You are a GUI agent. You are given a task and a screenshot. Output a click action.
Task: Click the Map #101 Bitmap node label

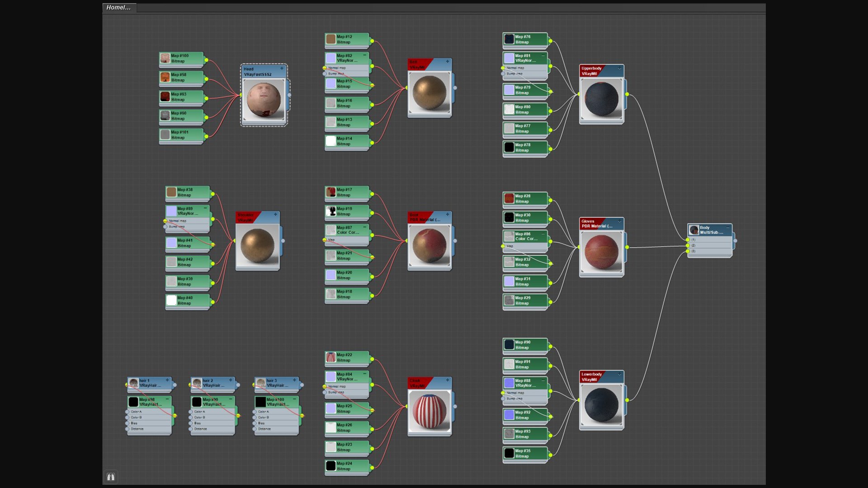tap(180, 135)
